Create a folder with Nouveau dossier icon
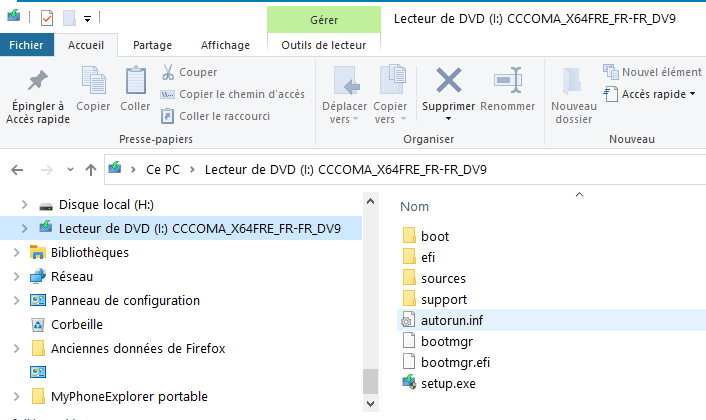 (573, 82)
